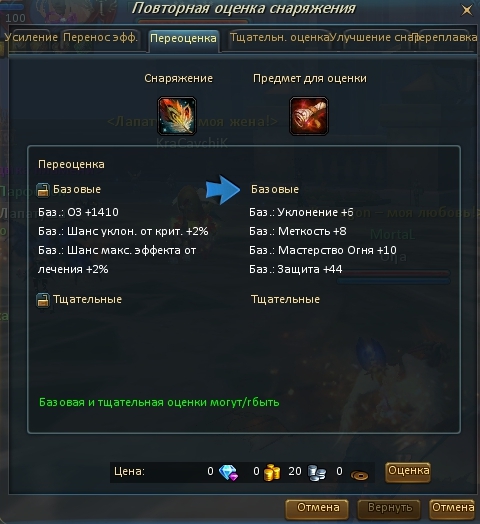The image size is (480, 524).
Task: Switch to the Усиление tab
Action: tap(31, 37)
